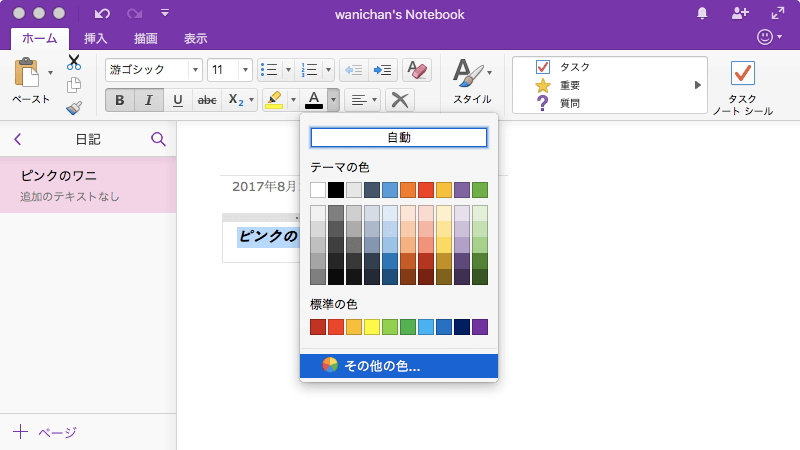This screenshot has width=800, height=450.
Task: Cut selection with scissors icon
Action: [74, 62]
